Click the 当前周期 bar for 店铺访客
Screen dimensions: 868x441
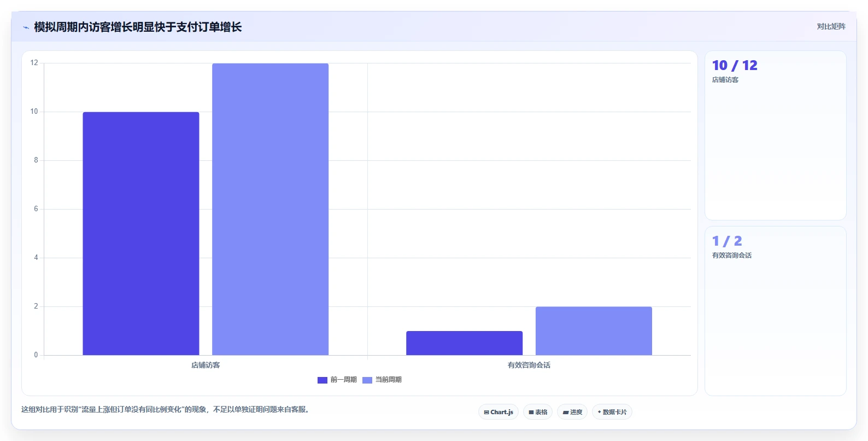(x=271, y=209)
